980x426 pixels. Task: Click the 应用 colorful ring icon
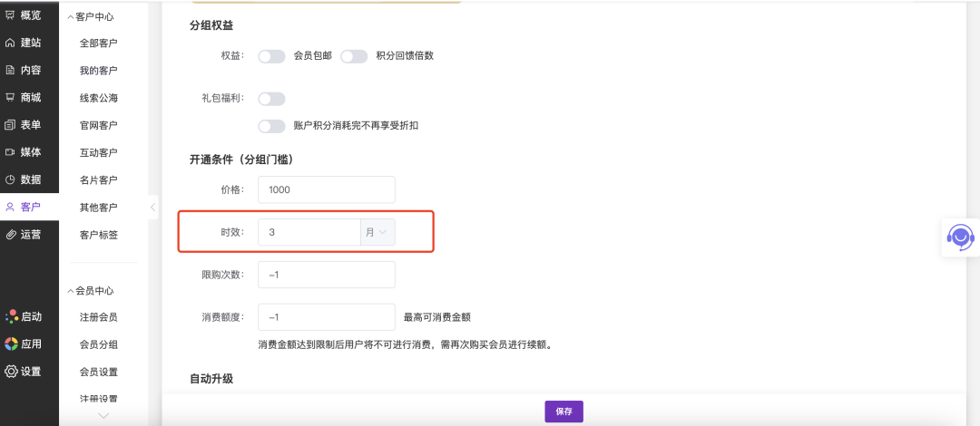(x=11, y=344)
